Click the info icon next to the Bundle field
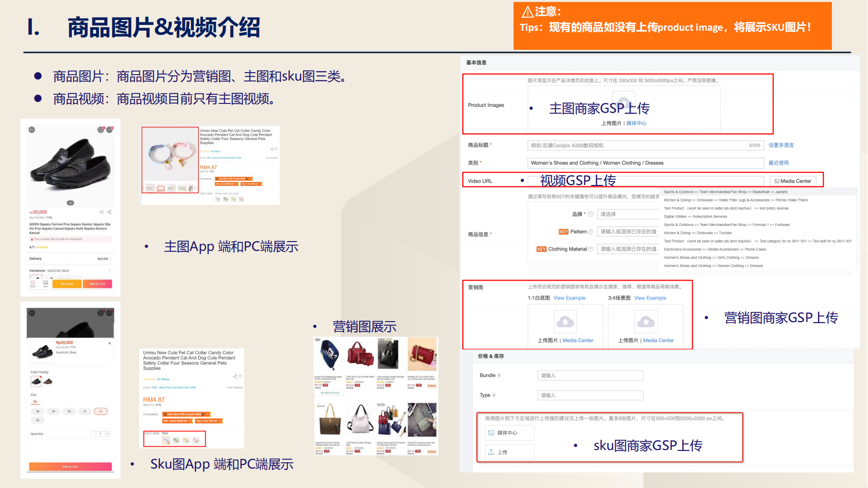The width and height of the screenshot is (868, 488). click(499, 375)
